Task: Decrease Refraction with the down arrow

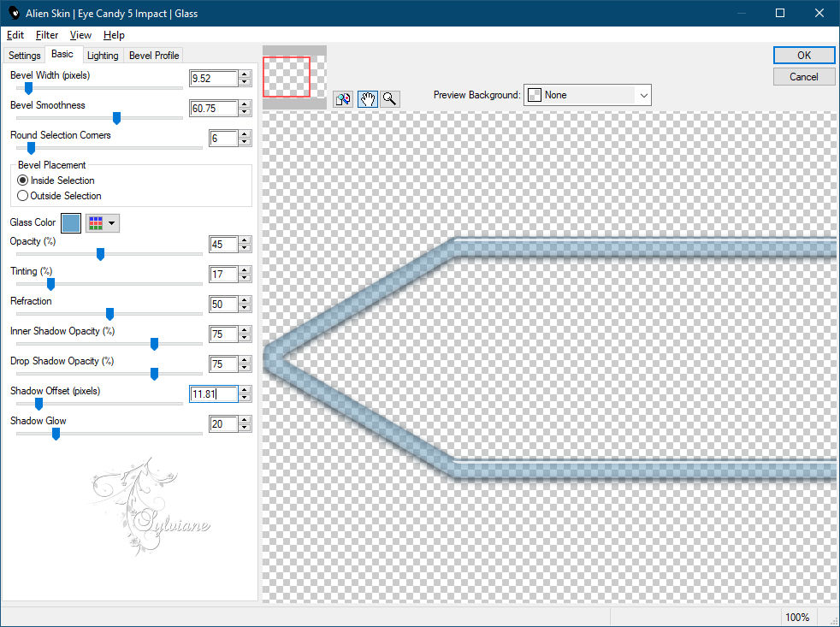Action: pos(245,309)
